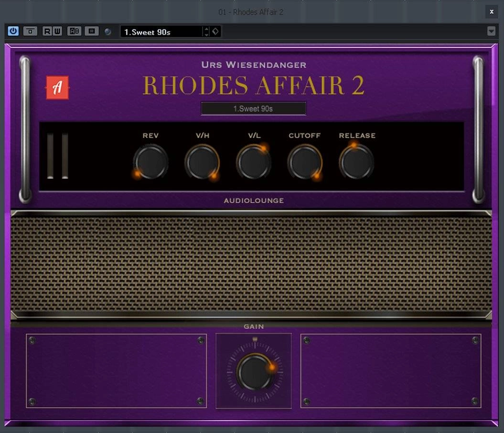Image resolution: width=504 pixels, height=433 pixels.
Task: Click the left level meter bar
Action: click(x=51, y=156)
